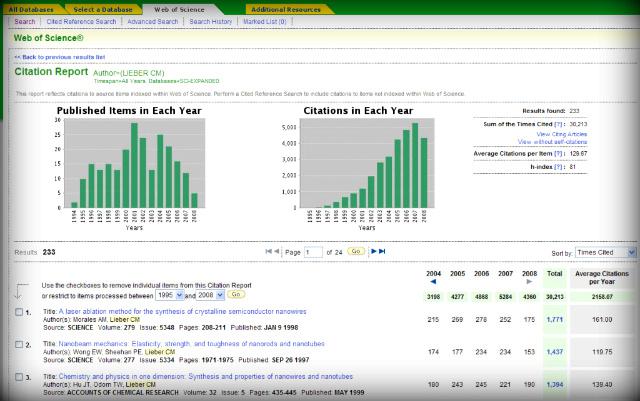Click total citations 1,394 link

click(x=555, y=385)
